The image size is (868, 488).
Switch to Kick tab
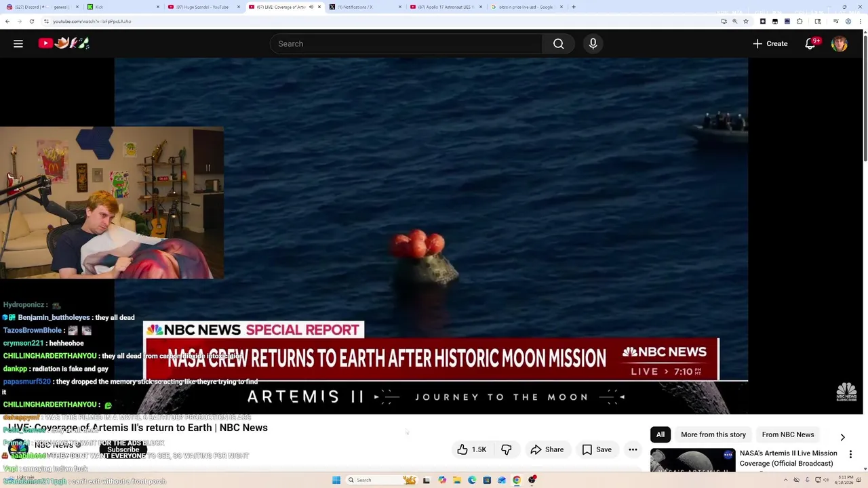(123, 7)
